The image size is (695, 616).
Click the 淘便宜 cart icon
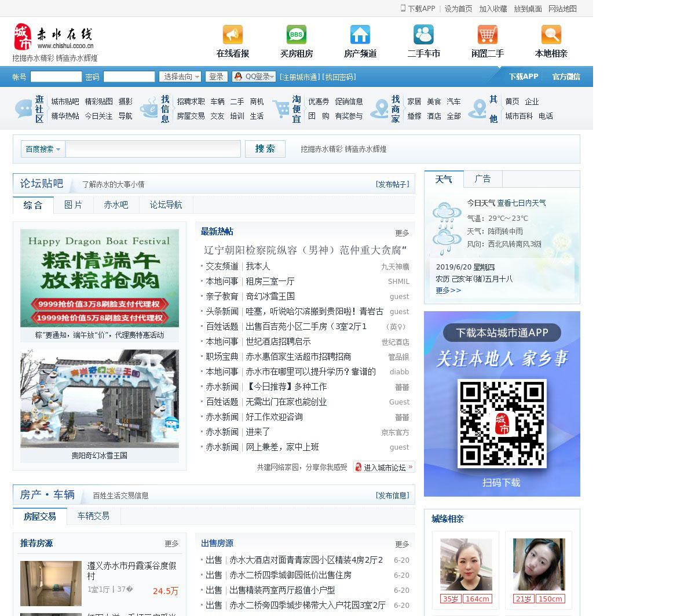[x=281, y=109]
